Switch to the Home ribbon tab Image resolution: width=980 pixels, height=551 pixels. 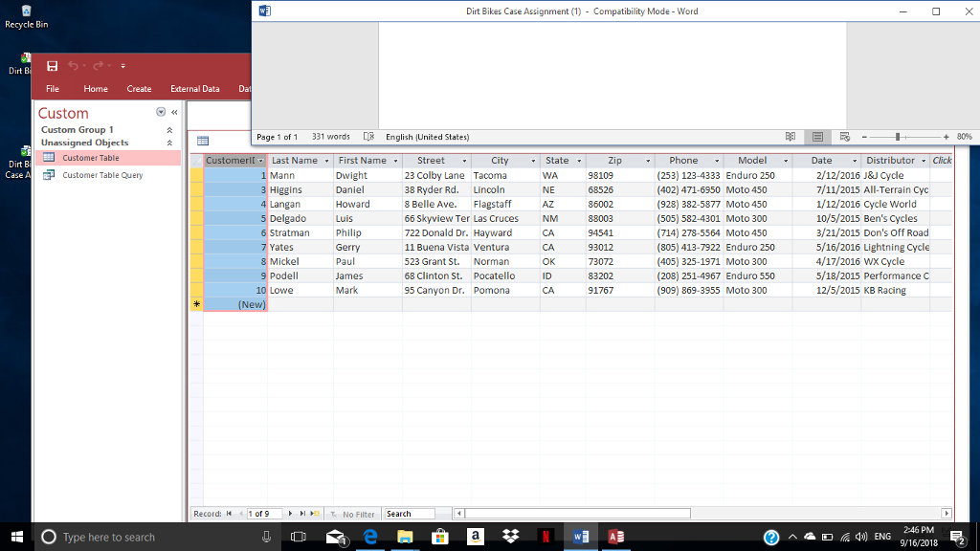[x=96, y=89]
